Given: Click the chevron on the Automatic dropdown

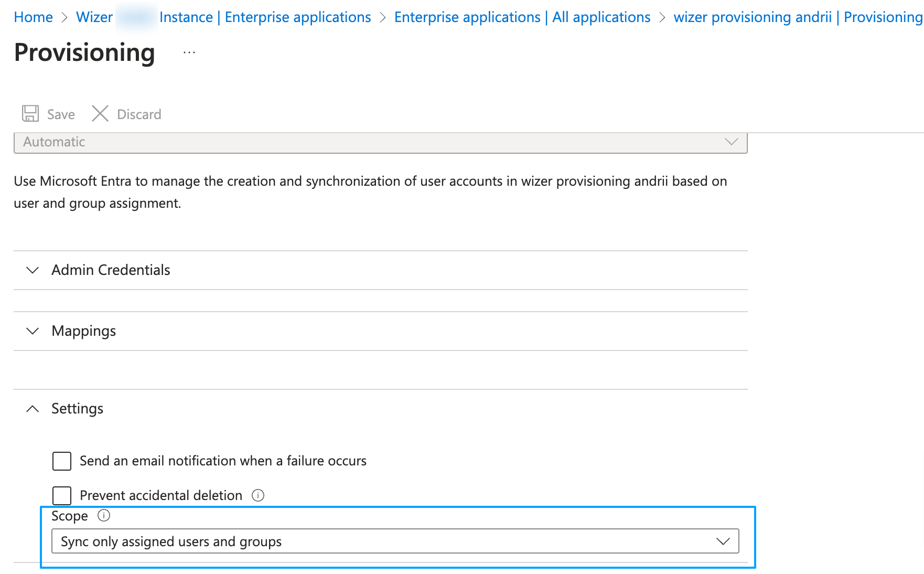Looking at the screenshot, I should pos(730,142).
